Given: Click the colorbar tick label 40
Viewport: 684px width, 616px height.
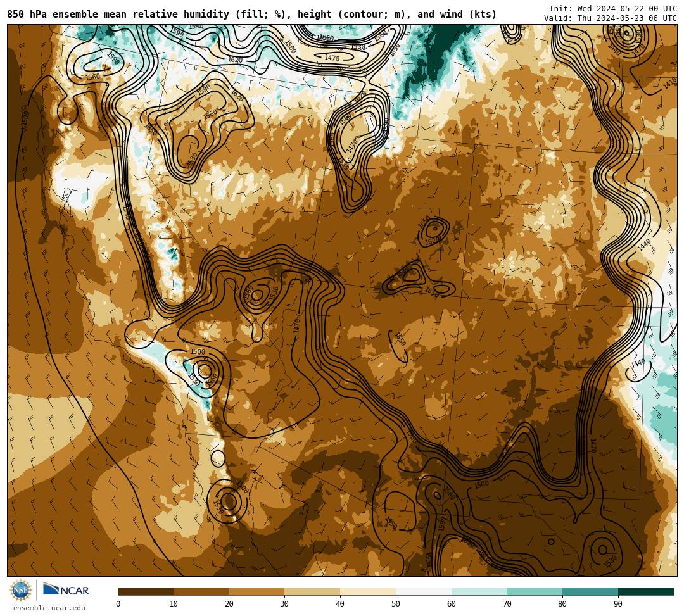Looking at the screenshot, I should click(340, 604).
